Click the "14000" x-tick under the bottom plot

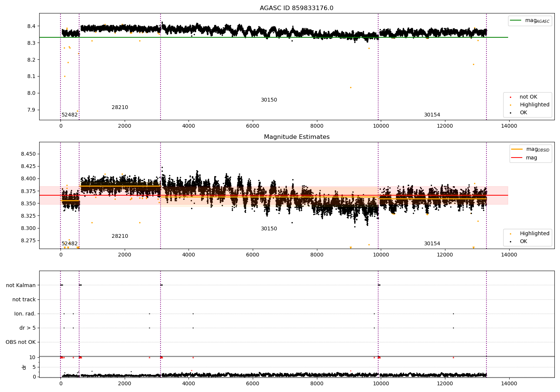point(509,384)
